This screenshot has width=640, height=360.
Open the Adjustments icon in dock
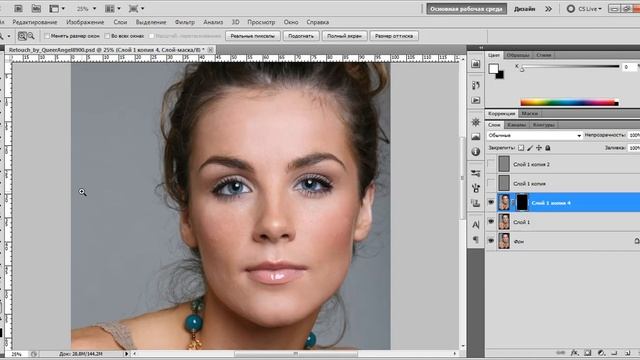coord(476,122)
